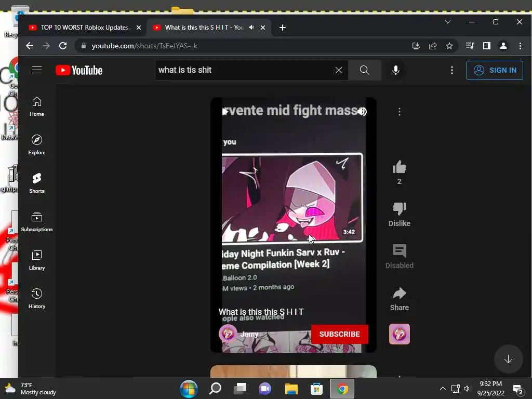Image resolution: width=532 pixels, height=399 pixels.
Task: Open a new browser tab
Action: tap(282, 28)
